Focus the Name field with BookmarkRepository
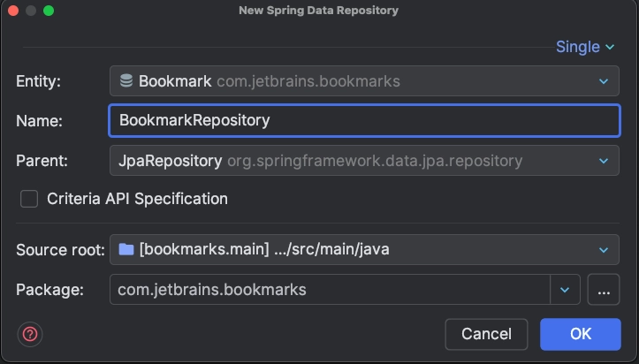639x364 pixels. pos(364,120)
